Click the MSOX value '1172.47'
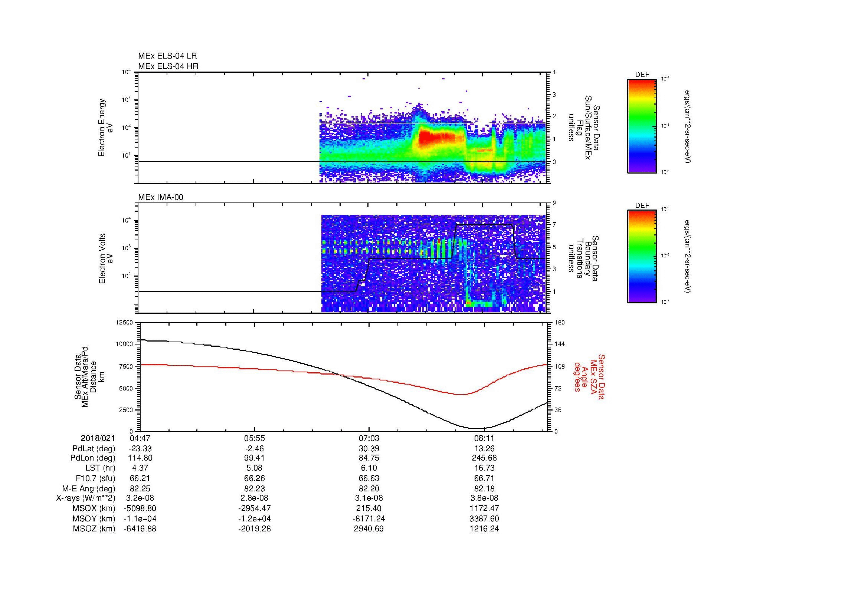The width and height of the screenshot is (868, 613). click(x=484, y=508)
